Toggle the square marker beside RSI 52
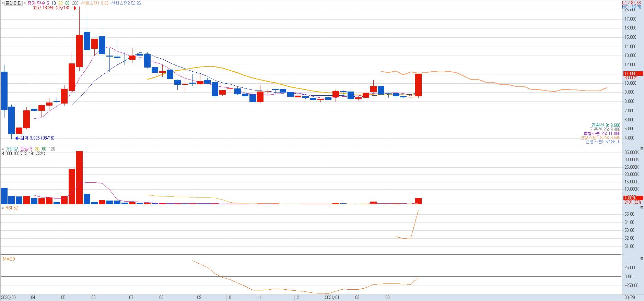The height and width of the screenshot is (301, 644). click(x=3, y=208)
